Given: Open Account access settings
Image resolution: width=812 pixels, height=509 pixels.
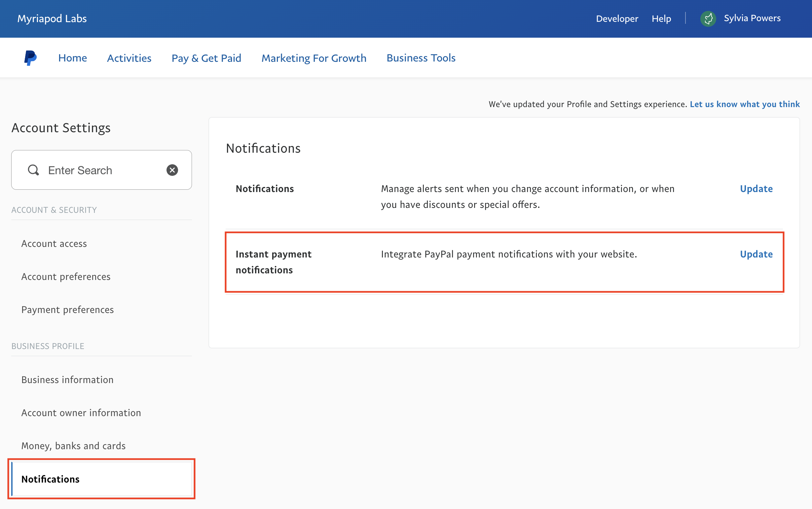Looking at the screenshot, I should 54,243.
